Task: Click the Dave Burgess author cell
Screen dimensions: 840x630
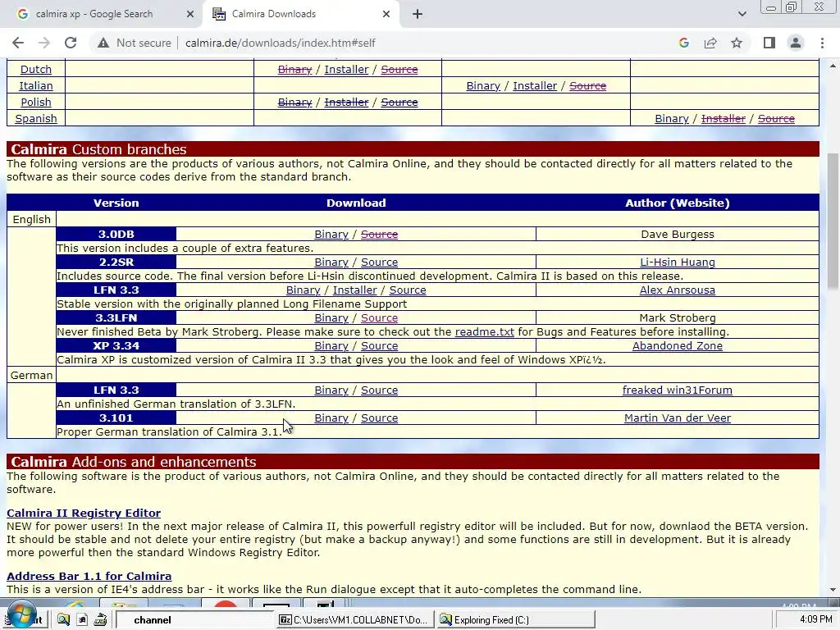Action: coord(677,234)
